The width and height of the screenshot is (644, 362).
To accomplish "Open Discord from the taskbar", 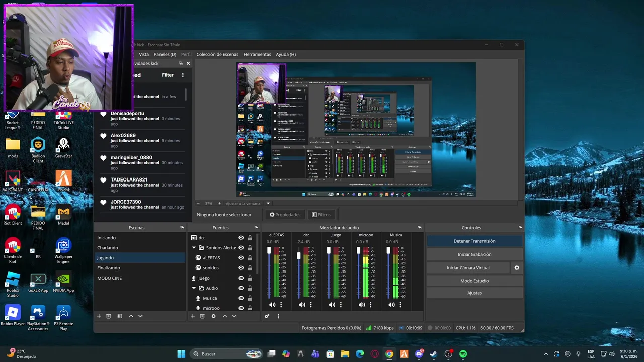I will point(419,354).
